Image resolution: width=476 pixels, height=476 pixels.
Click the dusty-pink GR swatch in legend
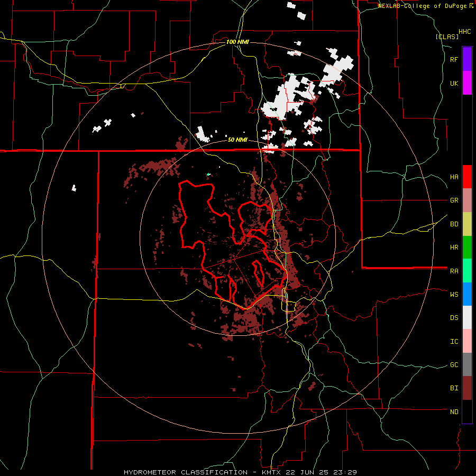pos(467,200)
